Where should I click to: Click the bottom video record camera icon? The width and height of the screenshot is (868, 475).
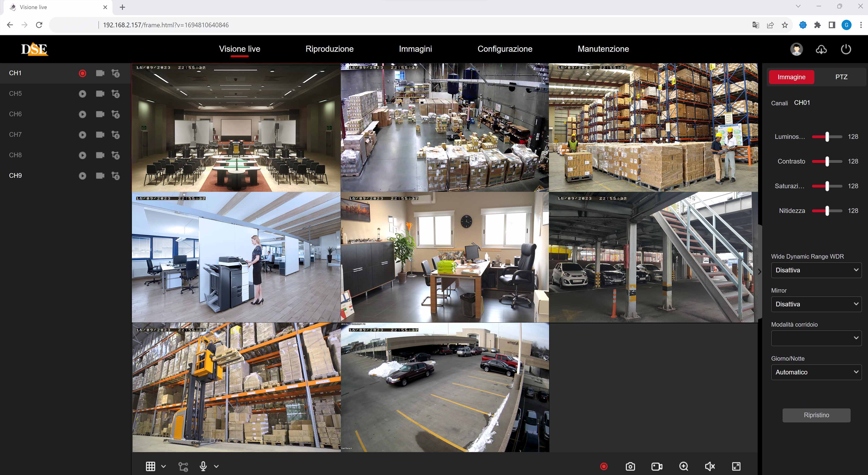coord(657,466)
